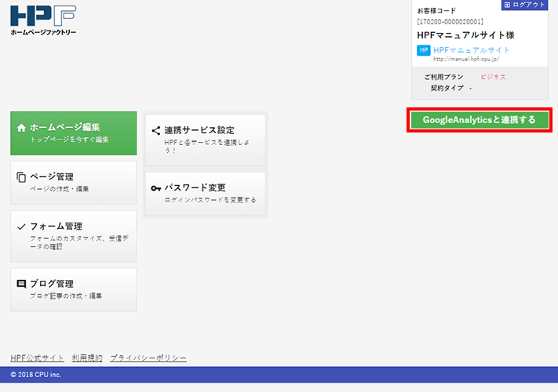
Task: Click the logout icon in ログアウト button
Action: [x=508, y=5]
